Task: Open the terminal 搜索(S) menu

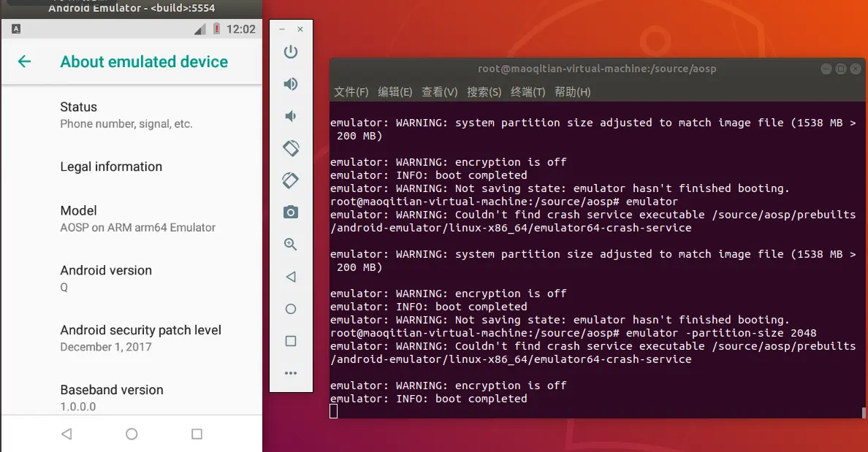Action: [x=484, y=92]
